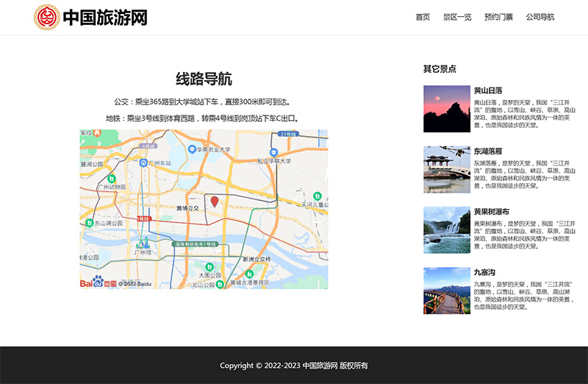Click the 黄果树瀑布 waterfall thumbnail
The height and width of the screenshot is (384, 588).
pyautogui.click(x=446, y=230)
